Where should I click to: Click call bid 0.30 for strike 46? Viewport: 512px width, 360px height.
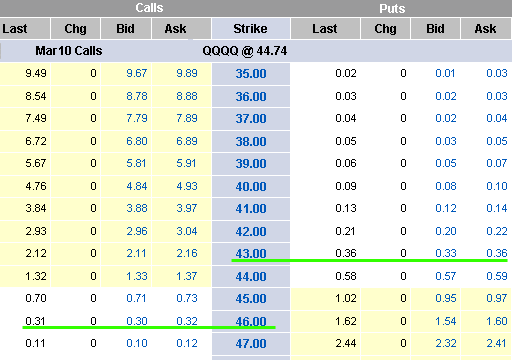click(x=137, y=321)
